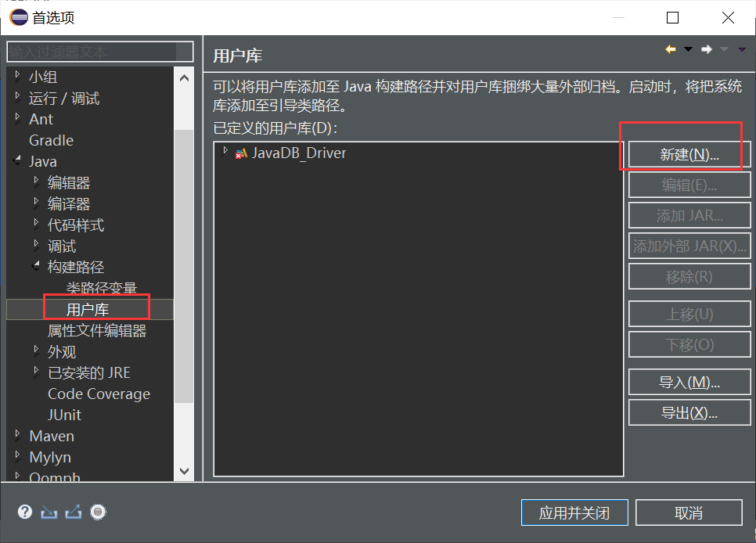Click the import preferences icon at bottom left

pos(49,512)
